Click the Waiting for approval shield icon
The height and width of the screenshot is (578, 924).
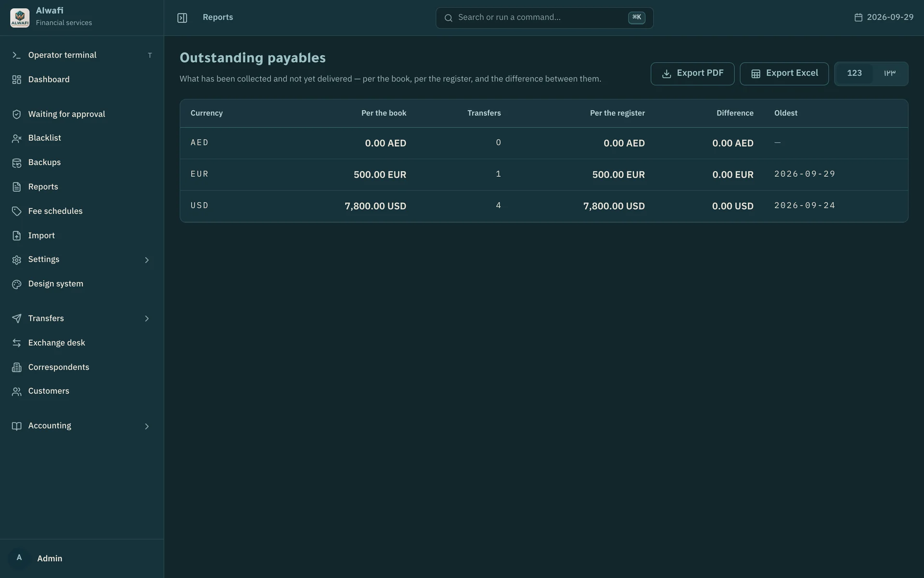click(x=16, y=114)
